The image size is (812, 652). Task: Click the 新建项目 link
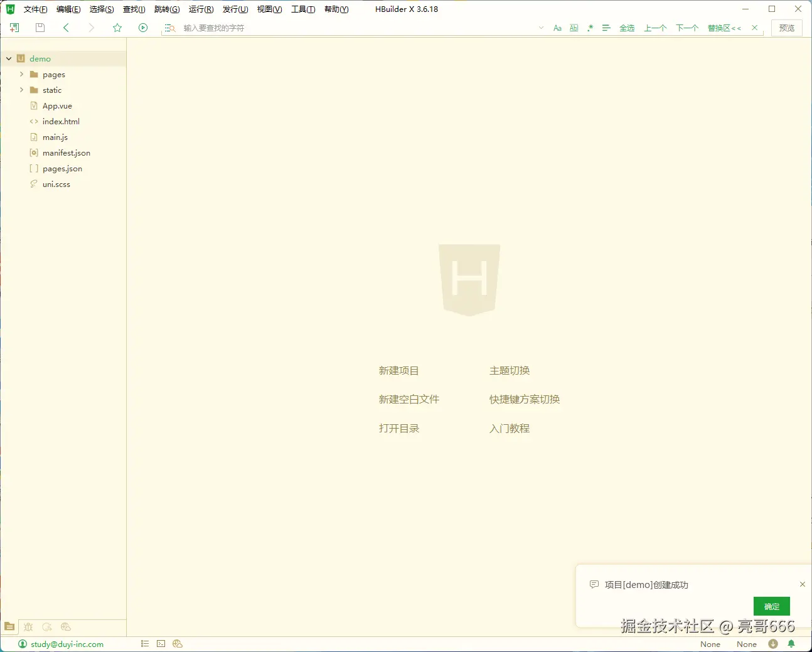pos(398,371)
